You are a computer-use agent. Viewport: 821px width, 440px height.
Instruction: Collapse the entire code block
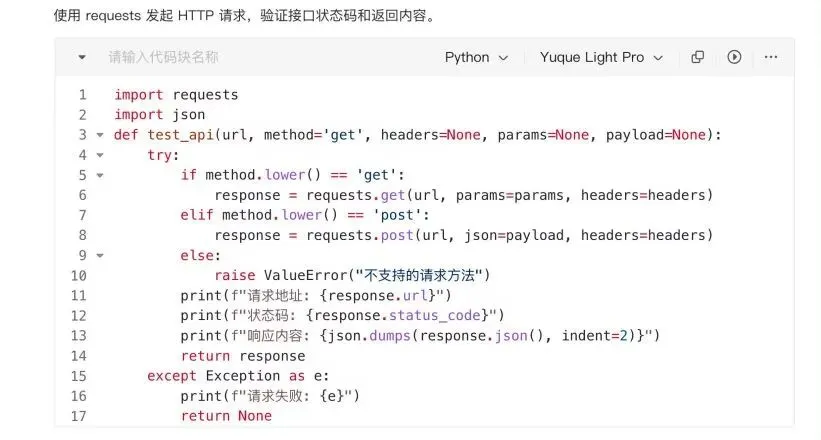[x=82, y=58]
